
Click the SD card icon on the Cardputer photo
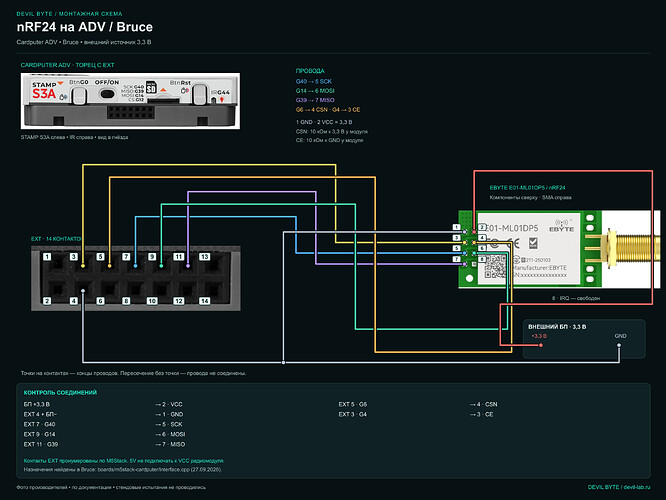151,87
